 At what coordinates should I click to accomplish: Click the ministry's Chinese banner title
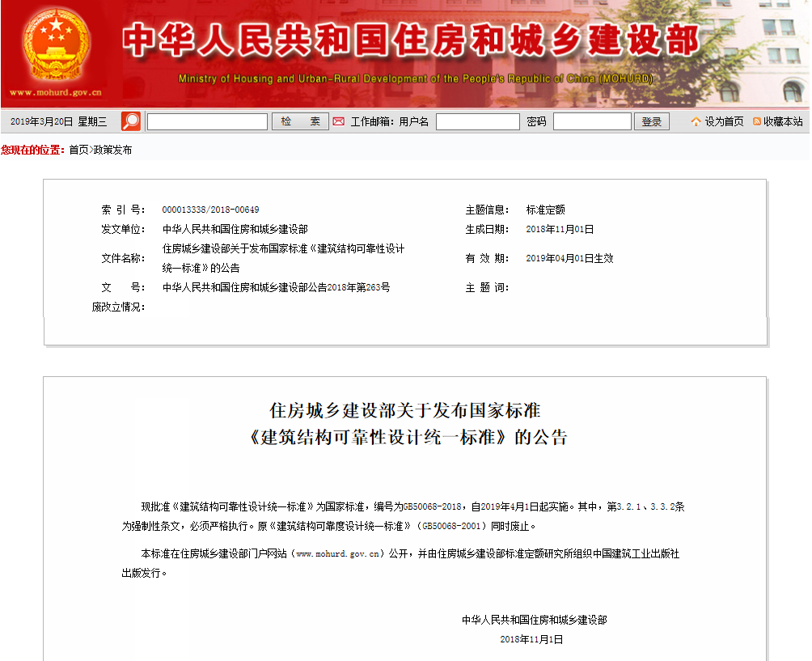click(411, 40)
